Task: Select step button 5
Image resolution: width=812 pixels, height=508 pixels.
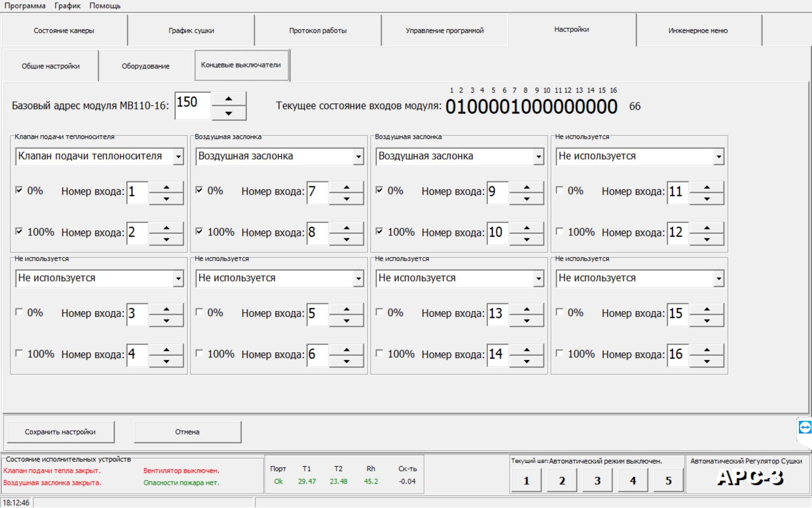Action: 668,480
